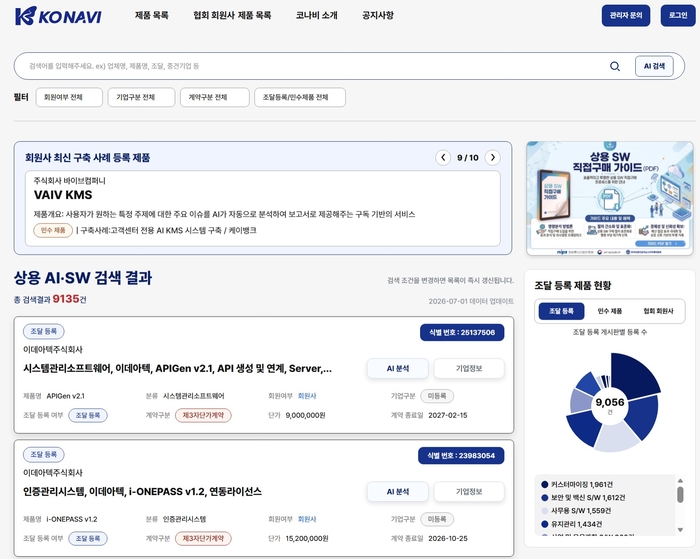Open 제품 목록 menu
The width and height of the screenshot is (700, 559).
(152, 16)
